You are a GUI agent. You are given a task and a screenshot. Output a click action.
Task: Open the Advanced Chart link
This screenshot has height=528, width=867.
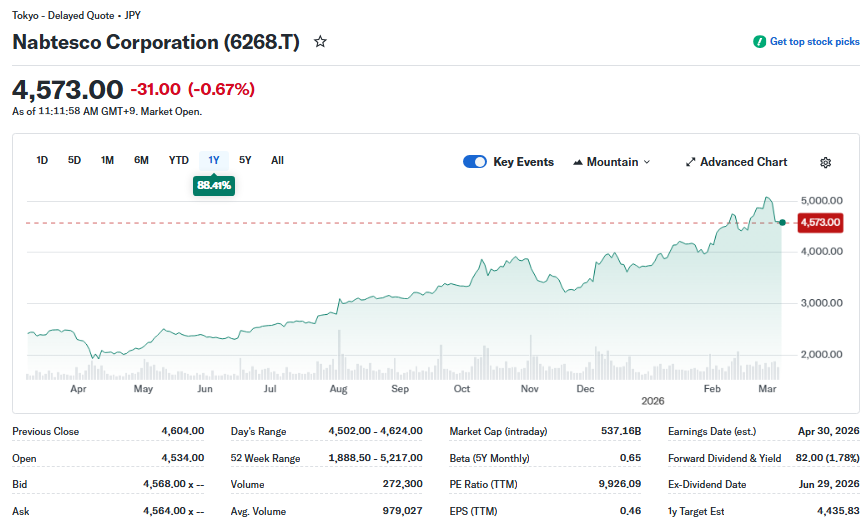point(737,162)
